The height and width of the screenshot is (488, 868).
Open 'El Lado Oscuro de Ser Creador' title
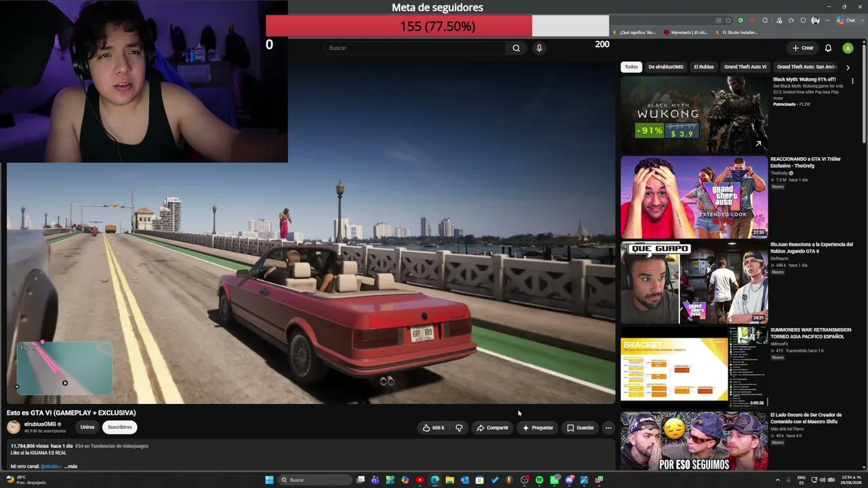(x=806, y=418)
